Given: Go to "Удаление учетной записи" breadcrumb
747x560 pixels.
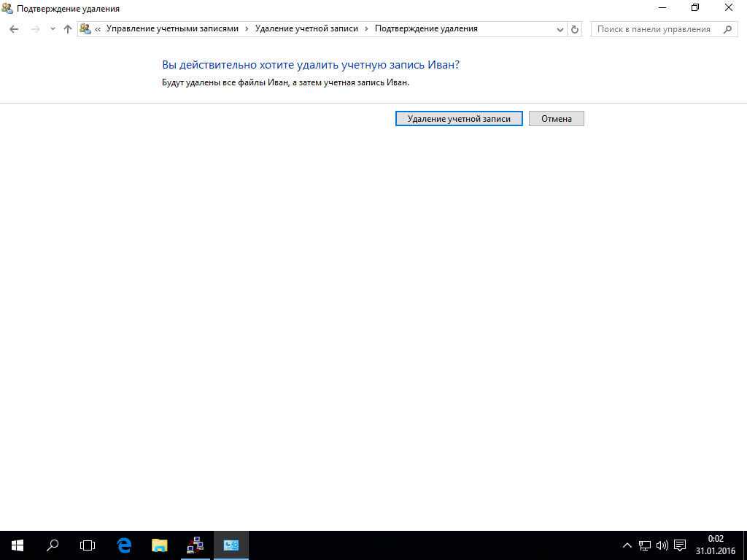Looking at the screenshot, I should coord(306,29).
